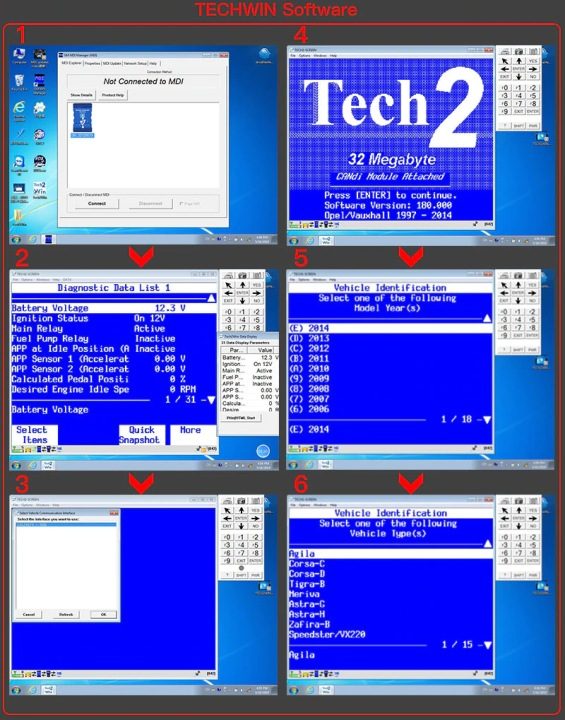Open Properties tab in MDI Manager

point(92,63)
